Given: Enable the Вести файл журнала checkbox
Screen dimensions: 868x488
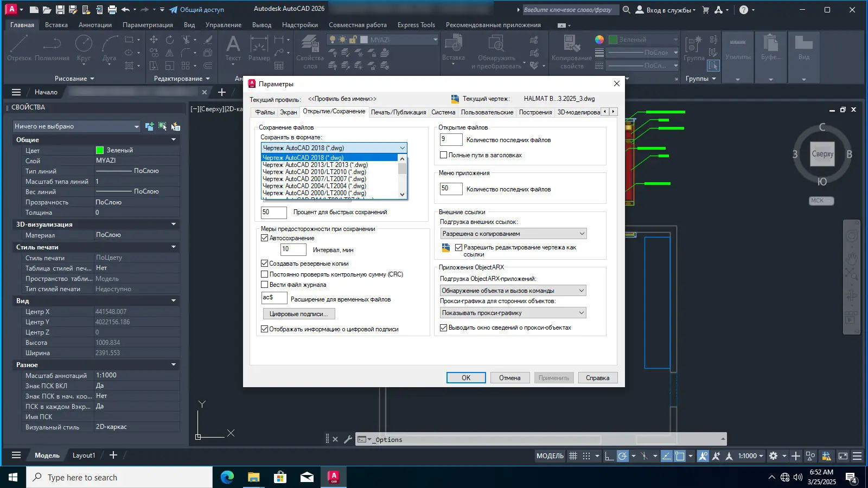Looking at the screenshot, I should (x=265, y=285).
